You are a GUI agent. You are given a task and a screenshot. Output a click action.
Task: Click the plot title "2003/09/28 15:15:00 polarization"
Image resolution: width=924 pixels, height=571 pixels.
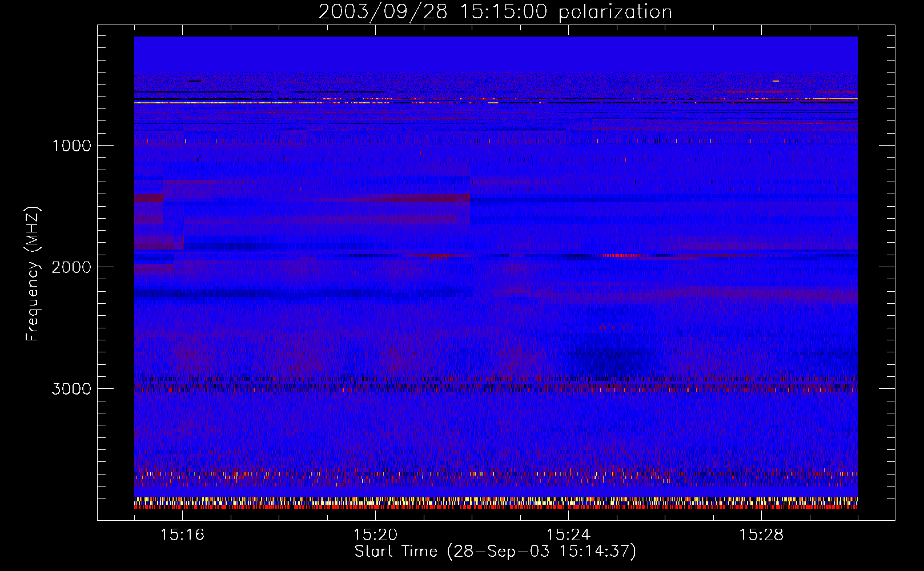[495, 12]
